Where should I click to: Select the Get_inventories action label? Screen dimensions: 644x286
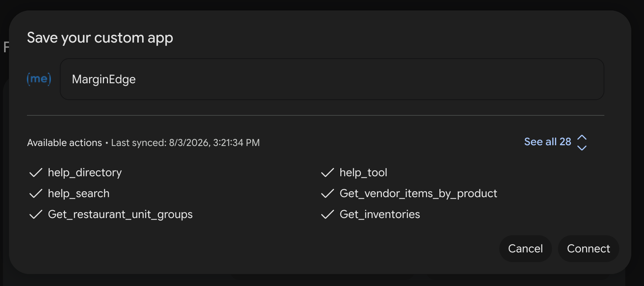point(380,214)
